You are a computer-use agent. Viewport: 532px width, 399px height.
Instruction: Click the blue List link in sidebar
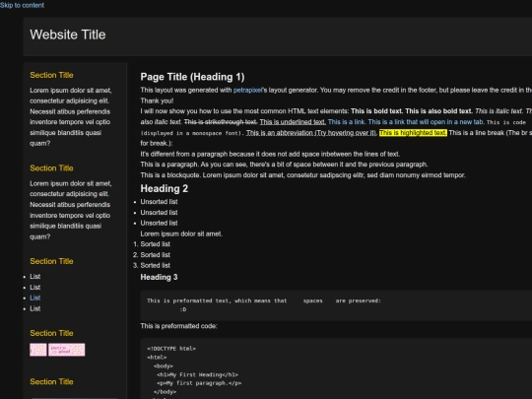(34, 298)
